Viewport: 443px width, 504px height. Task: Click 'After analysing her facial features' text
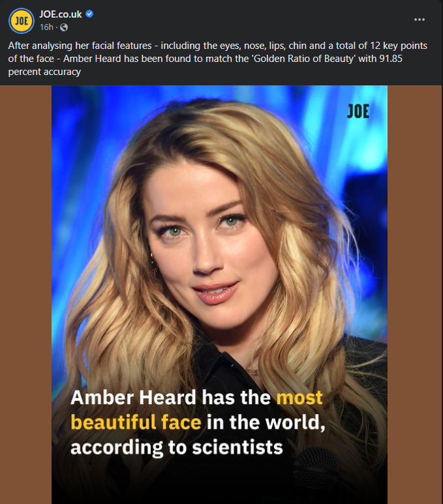tap(80, 46)
